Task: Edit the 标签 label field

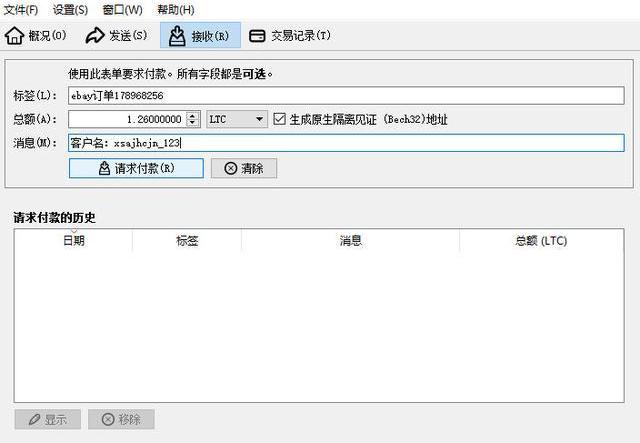Action: (x=346, y=96)
